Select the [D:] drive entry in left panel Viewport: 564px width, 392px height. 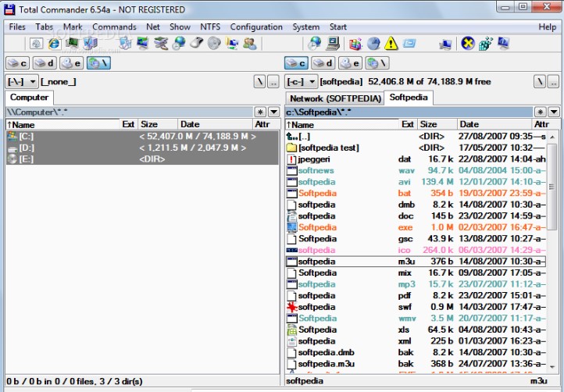pyautogui.click(x=142, y=148)
